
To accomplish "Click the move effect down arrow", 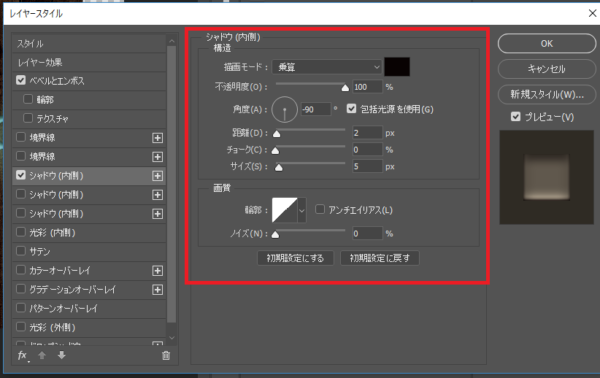I will [62, 355].
